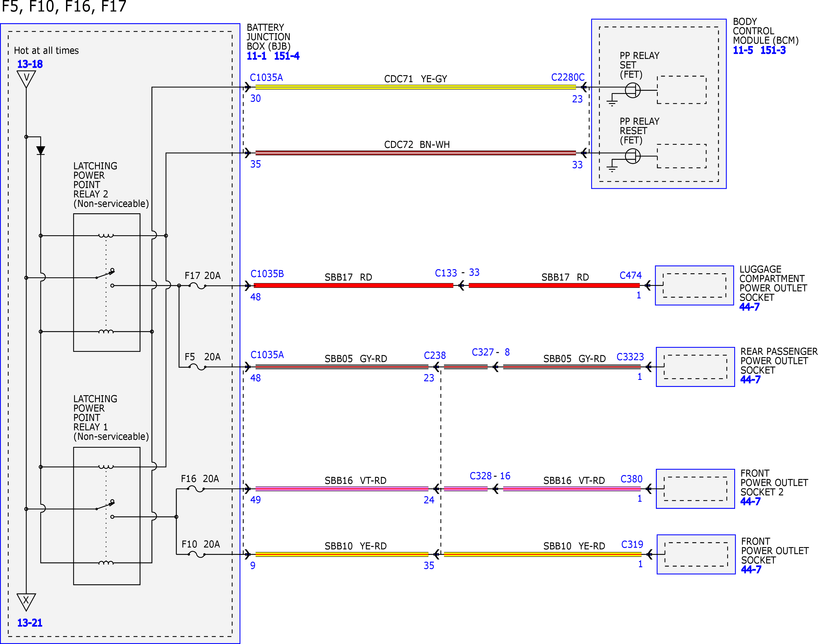Select the Rear Passenger Power Outlet Socket box
This screenshot has height=644, width=818.
point(695,367)
